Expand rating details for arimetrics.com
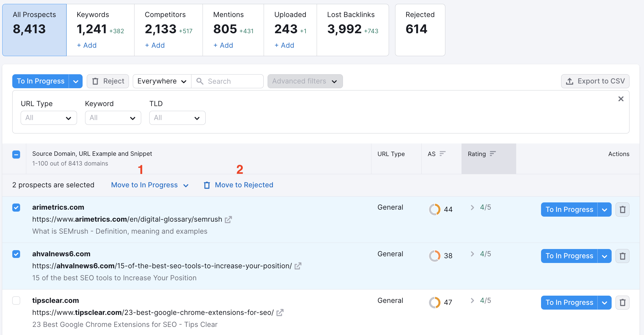644x335 pixels. click(x=472, y=207)
